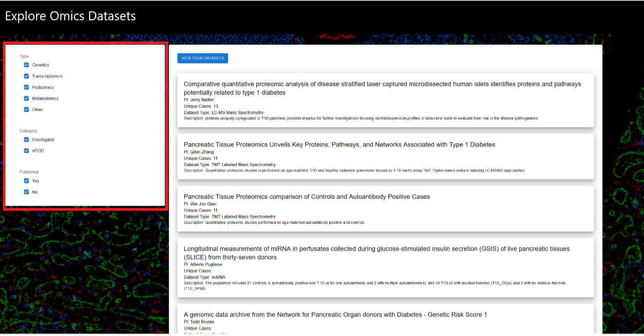Select the Controls and Autoantibody Positive Cases dataset
The image size is (644, 336).
(307, 197)
